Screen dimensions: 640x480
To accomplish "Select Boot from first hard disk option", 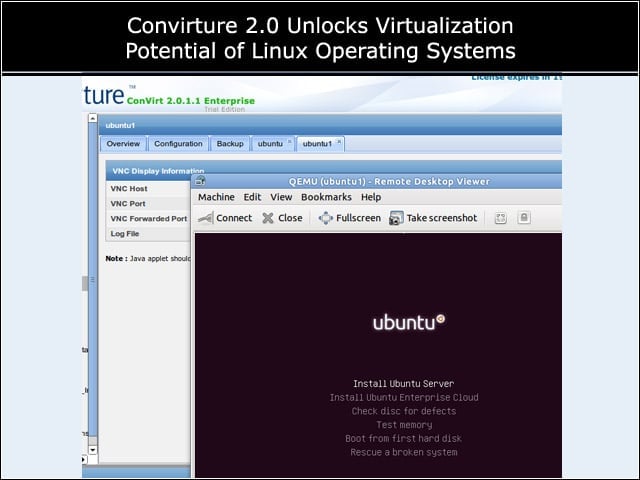I will pyautogui.click(x=403, y=438).
